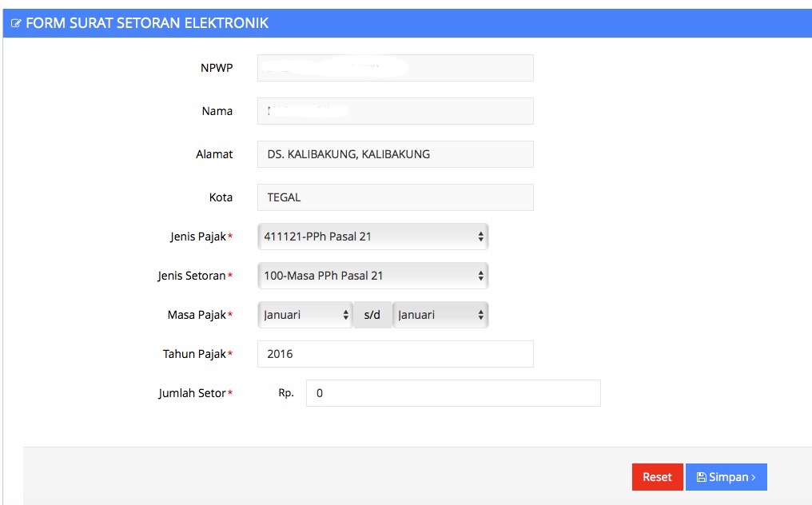Click the Tahun Pajak field label

[x=194, y=354]
